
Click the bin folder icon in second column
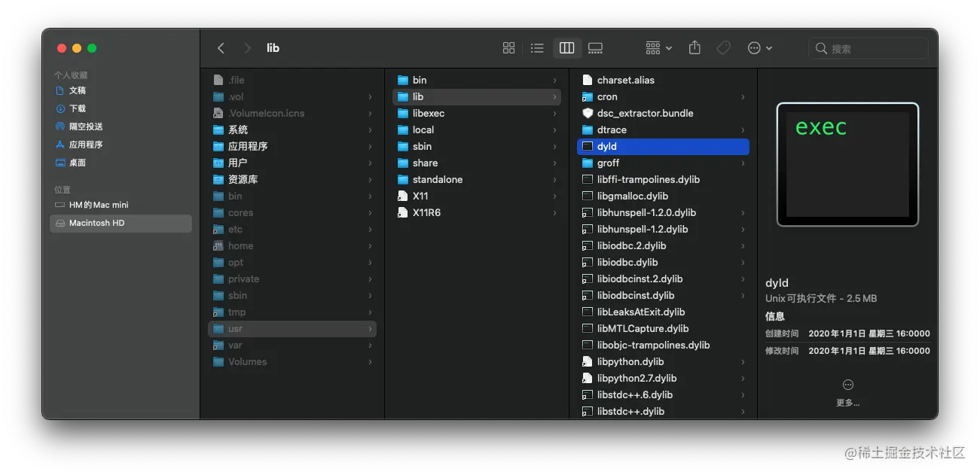(403, 80)
